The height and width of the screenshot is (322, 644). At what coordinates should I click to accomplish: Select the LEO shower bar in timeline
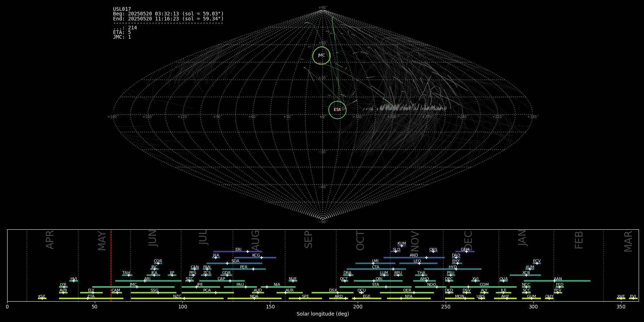click(x=418, y=263)
